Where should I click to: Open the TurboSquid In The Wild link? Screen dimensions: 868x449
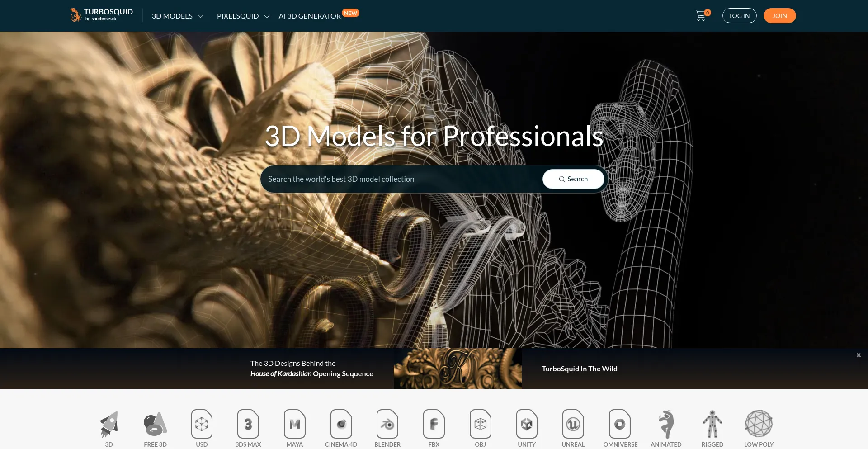coord(580,369)
